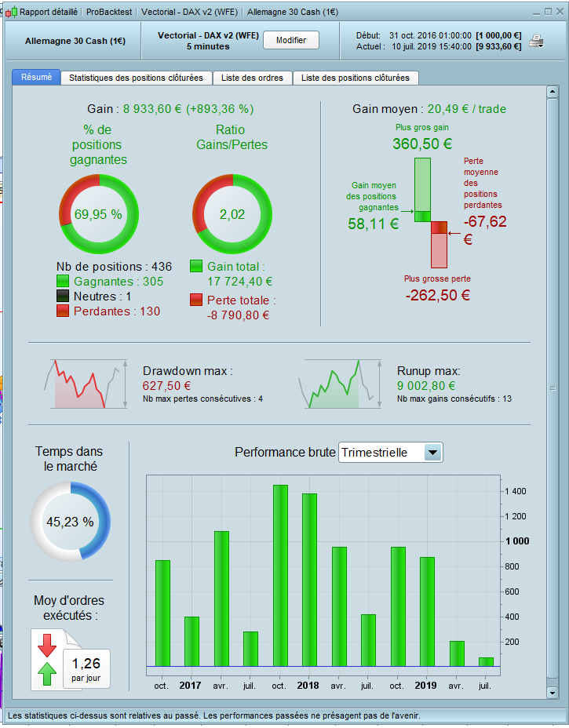Click the red Perdantes legend square
The height and width of the screenshot is (728, 569).
pyautogui.click(x=63, y=311)
